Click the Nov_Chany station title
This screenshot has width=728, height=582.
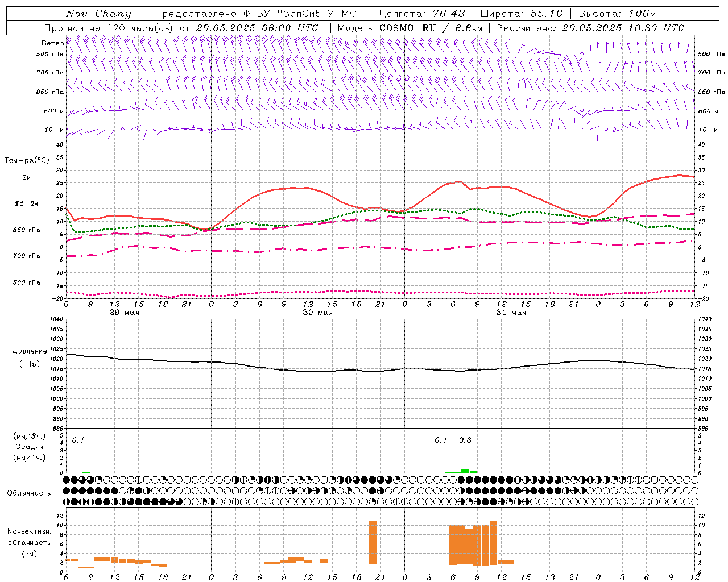click(x=98, y=14)
